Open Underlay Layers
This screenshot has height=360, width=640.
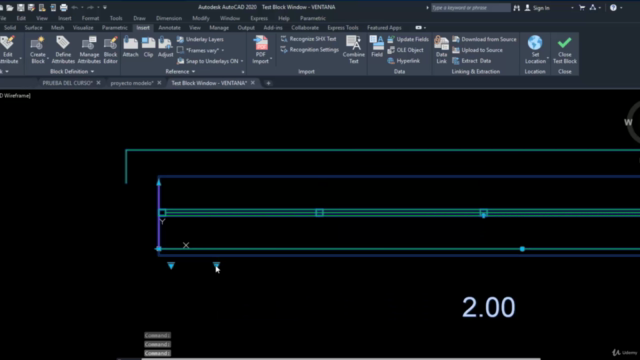(x=200, y=39)
